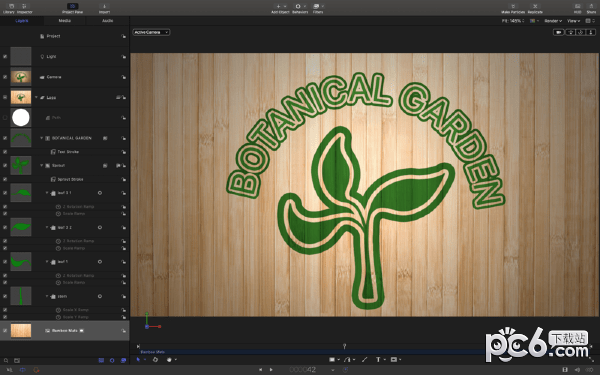Viewport: 600px width, 375px height.
Task: Click the Make Particles icon
Action: [x=513, y=8]
